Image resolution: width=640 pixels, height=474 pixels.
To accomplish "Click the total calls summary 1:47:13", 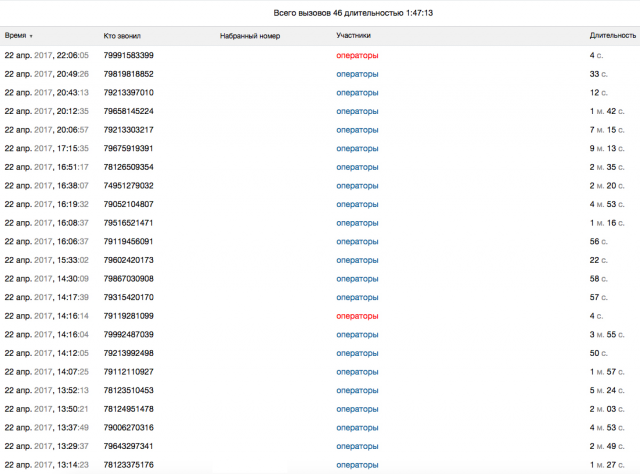I will pyautogui.click(x=353, y=13).
